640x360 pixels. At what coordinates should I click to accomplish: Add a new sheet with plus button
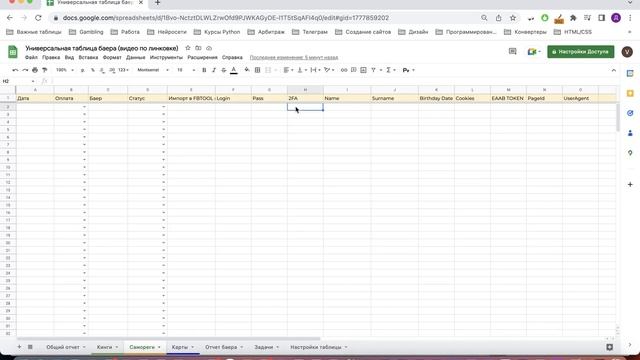pos(19,347)
